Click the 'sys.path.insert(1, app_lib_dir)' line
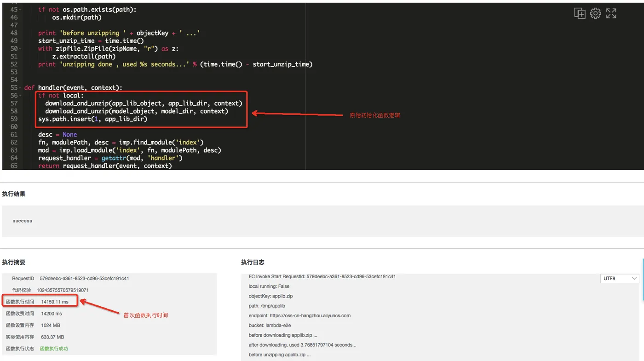This screenshot has height=361, width=644. (92, 119)
